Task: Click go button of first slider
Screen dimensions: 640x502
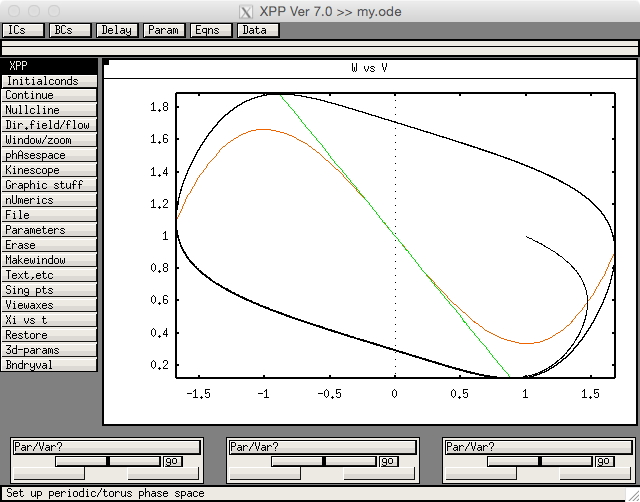Action: pyautogui.click(x=173, y=461)
